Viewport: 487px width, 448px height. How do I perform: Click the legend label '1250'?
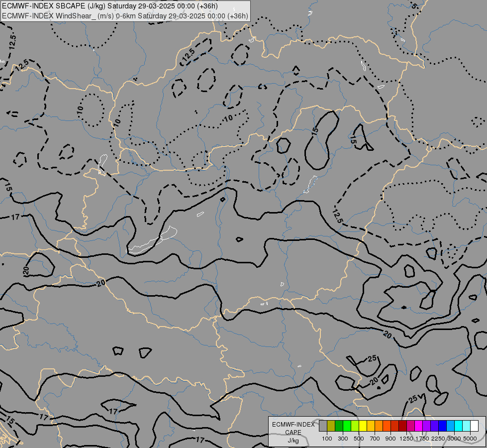pos(406,439)
